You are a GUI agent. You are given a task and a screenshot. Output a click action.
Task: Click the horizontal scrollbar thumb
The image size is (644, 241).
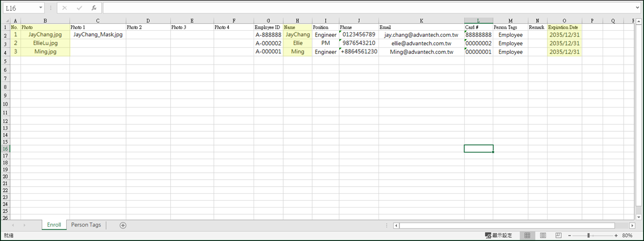pyautogui.click(x=507, y=225)
